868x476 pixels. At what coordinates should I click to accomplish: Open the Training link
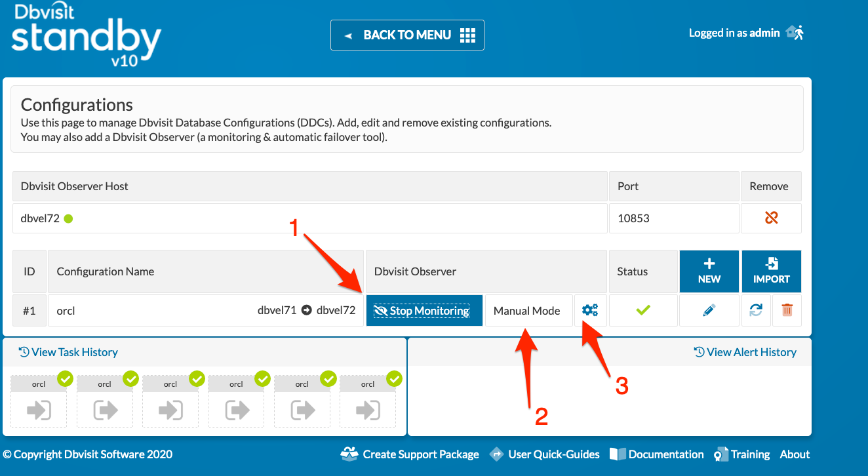(x=742, y=454)
